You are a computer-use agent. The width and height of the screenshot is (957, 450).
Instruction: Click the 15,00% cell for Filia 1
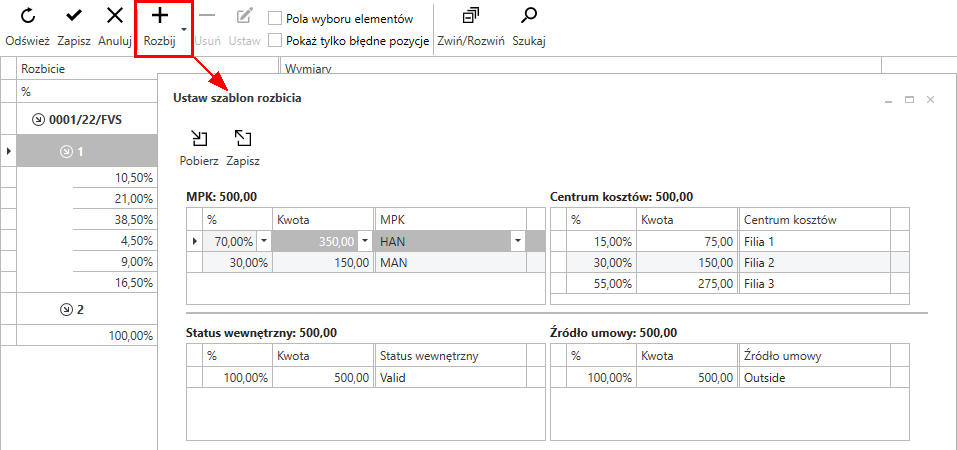coord(602,241)
